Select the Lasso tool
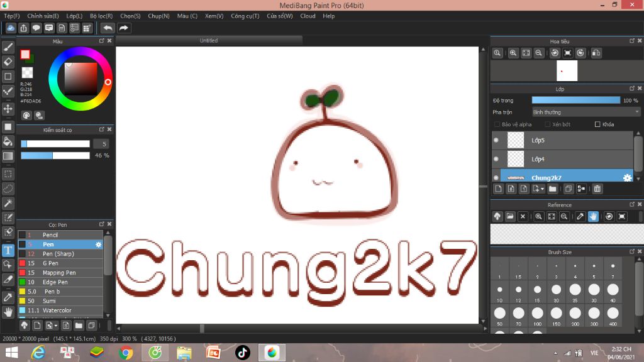The image size is (644, 362). tap(8, 189)
